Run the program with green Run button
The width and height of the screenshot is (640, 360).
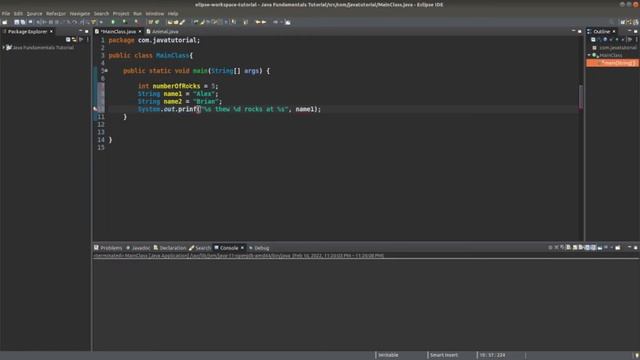[x=113, y=22]
